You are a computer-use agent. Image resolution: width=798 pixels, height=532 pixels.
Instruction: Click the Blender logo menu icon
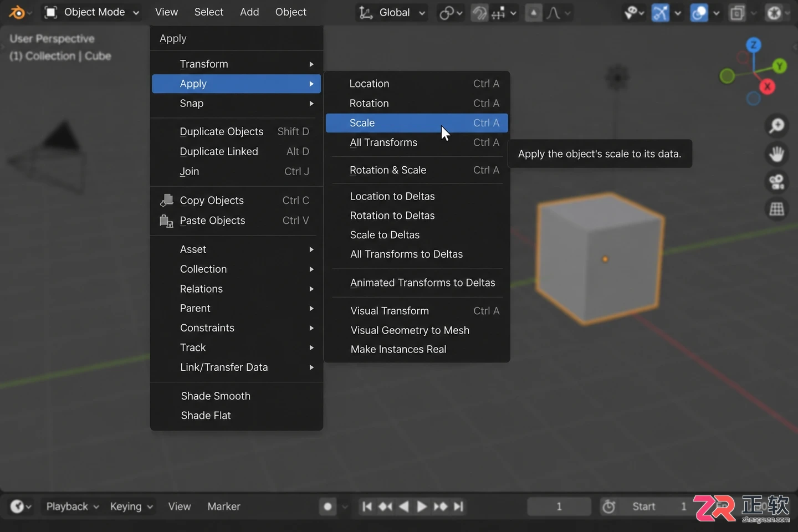pos(17,12)
